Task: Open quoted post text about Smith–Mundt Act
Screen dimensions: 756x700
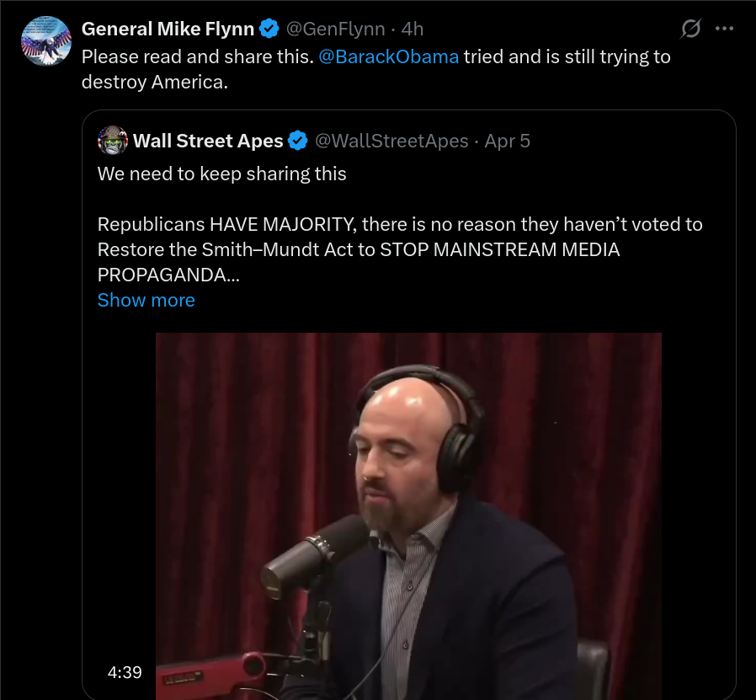Action: 400,249
